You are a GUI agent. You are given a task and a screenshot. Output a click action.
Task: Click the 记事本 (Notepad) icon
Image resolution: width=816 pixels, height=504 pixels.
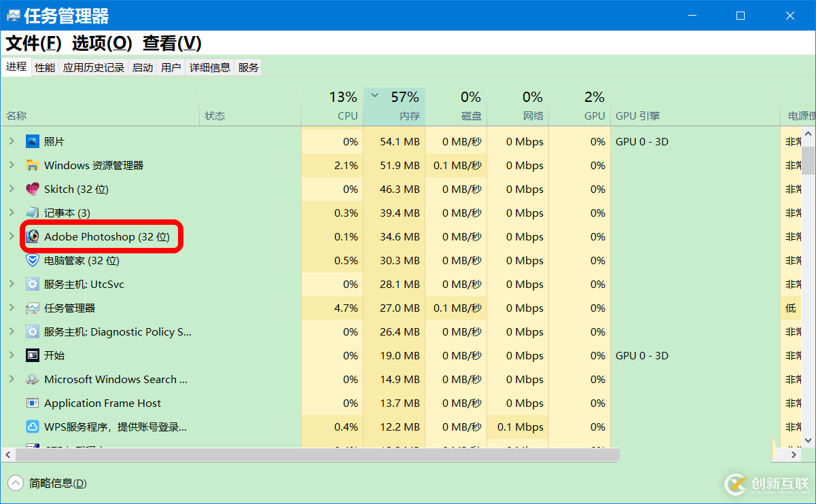click(x=33, y=213)
